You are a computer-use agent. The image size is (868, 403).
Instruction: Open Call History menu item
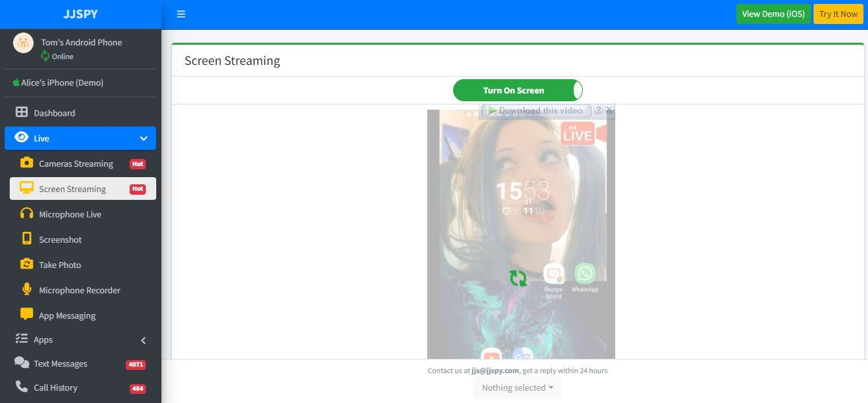[x=80, y=387]
